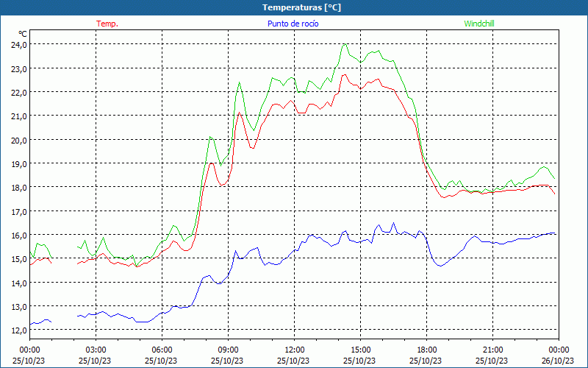The height and width of the screenshot is (368, 588).
Task: Select the green 'Windchill' legend label
Action: pos(479,24)
